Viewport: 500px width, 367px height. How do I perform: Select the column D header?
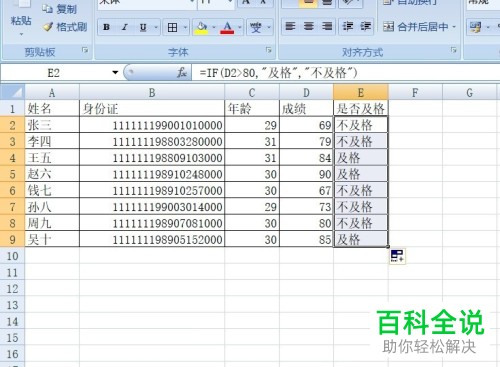coord(306,92)
